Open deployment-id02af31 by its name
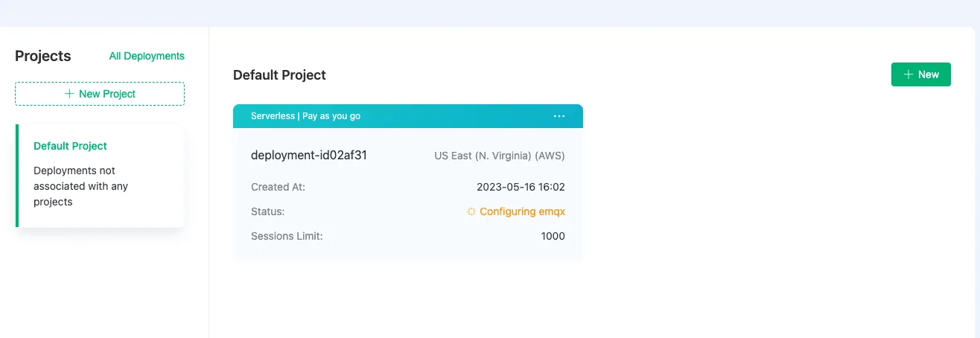Viewport: 980px width, 338px height. (x=309, y=156)
